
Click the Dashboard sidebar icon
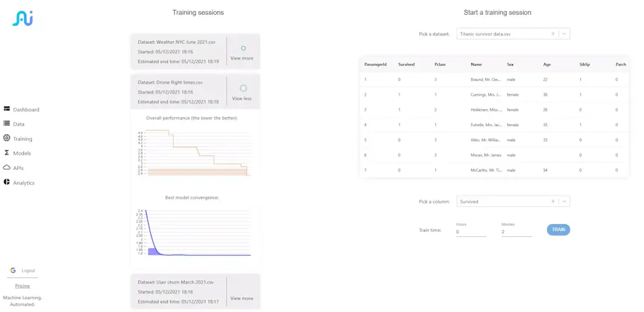(x=6, y=109)
